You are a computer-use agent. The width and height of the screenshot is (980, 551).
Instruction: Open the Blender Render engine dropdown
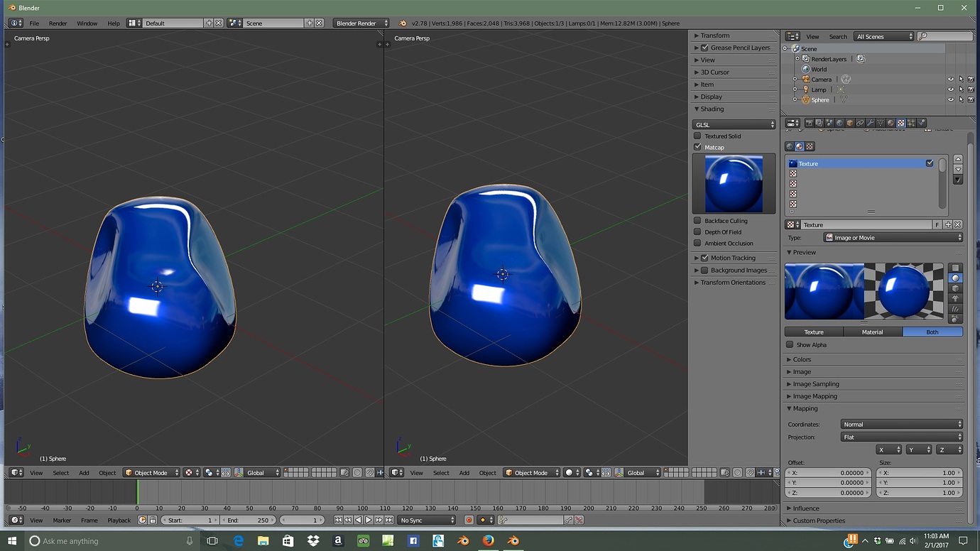(361, 23)
